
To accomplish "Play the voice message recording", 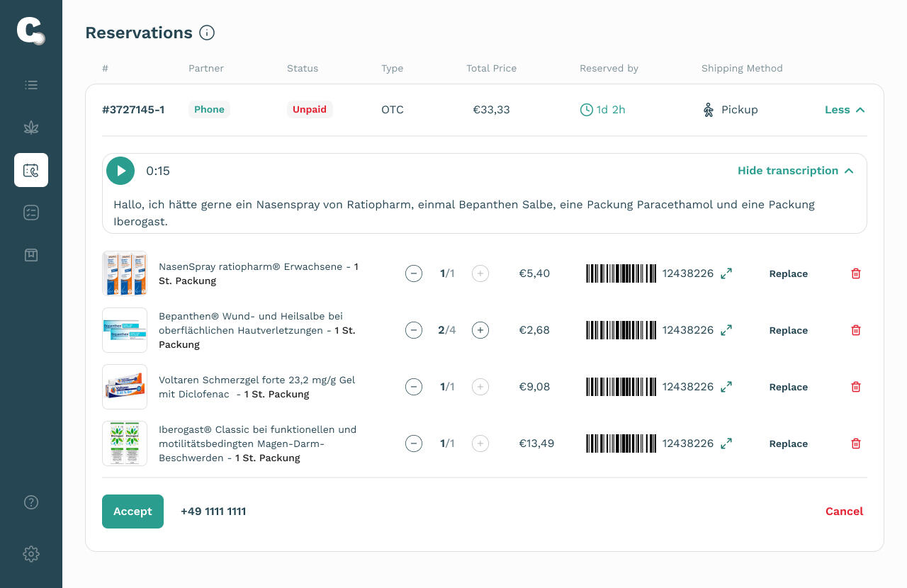I will click(120, 171).
